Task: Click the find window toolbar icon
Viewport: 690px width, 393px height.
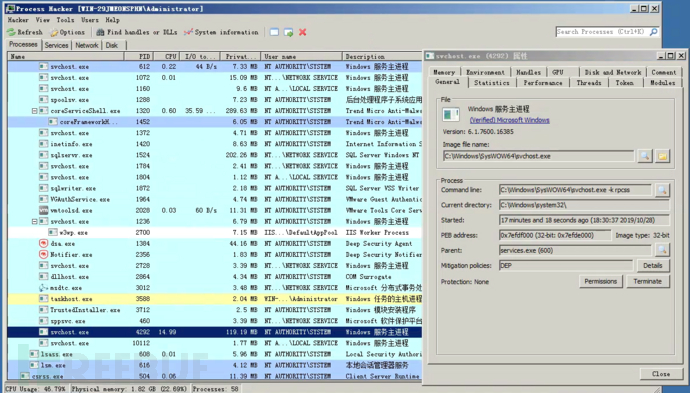Action: tap(274, 32)
